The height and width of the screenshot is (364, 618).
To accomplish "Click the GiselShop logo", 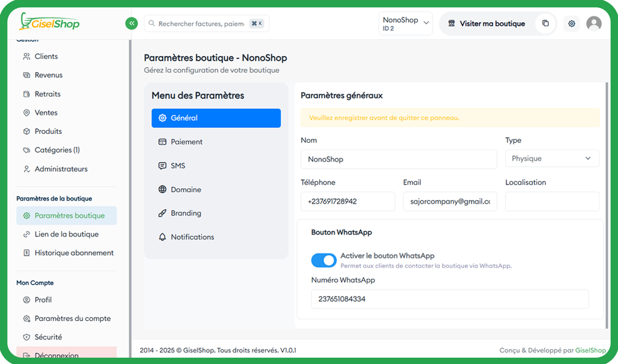I will coord(49,22).
